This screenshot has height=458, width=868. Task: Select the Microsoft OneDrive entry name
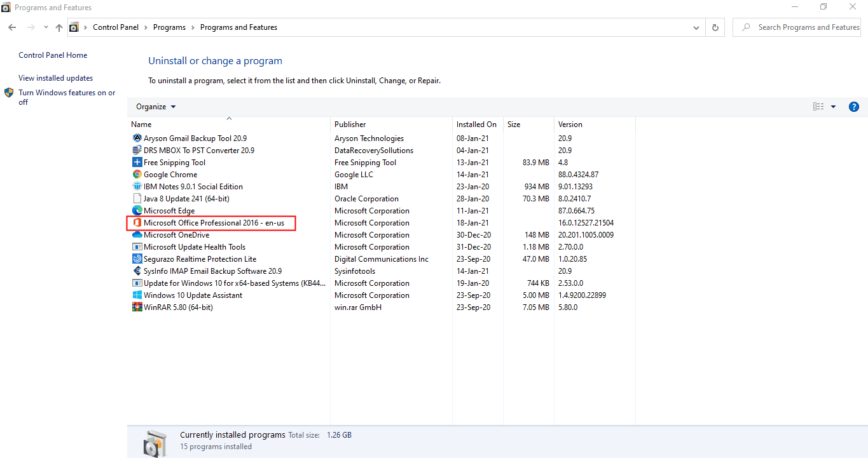pos(176,234)
